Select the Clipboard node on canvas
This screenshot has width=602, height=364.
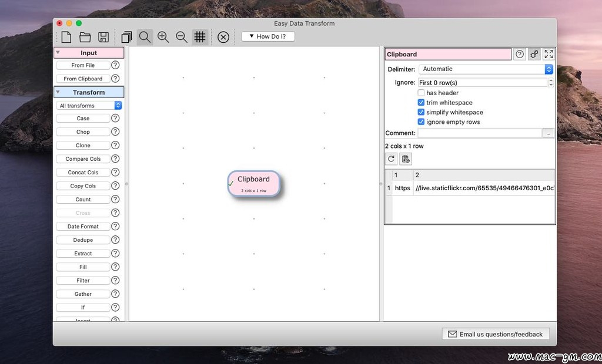(254, 184)
